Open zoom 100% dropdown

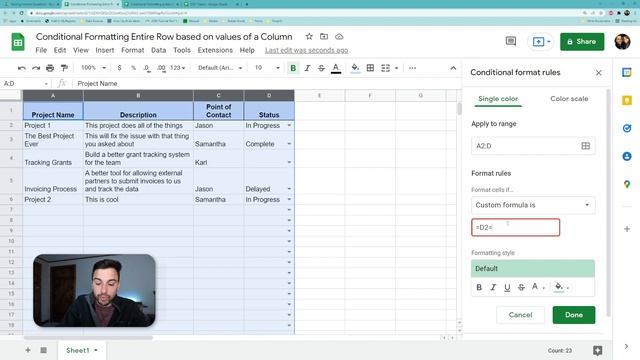[x=93, y=68]
